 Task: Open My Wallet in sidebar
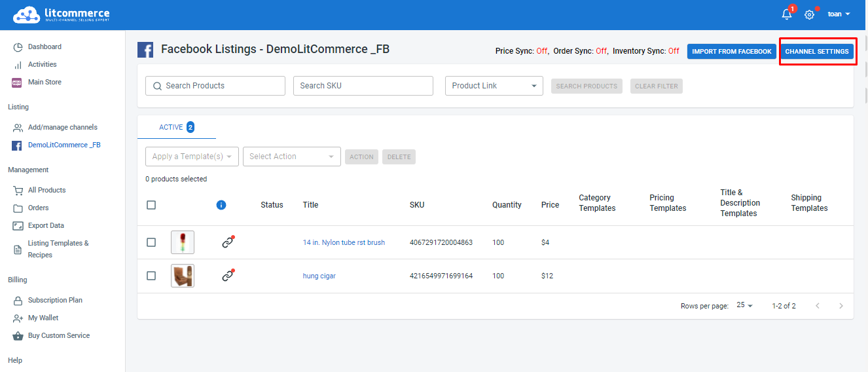pyautogui.click(x=43, y=318)
